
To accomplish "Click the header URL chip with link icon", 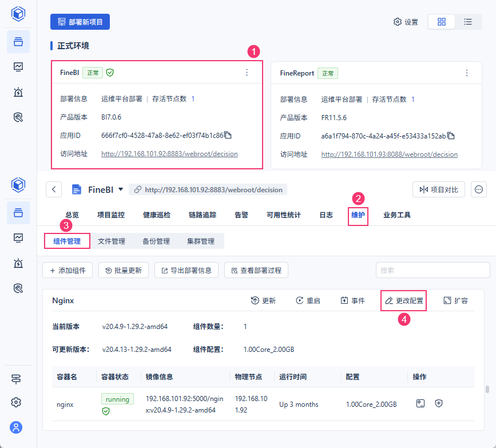I will (208, 189).
